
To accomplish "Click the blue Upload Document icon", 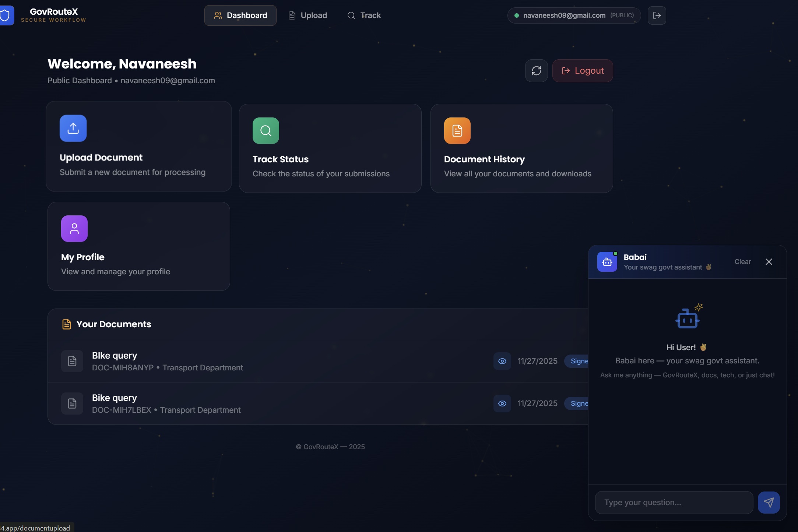I will pyautogui.click(x=73, y=128).
